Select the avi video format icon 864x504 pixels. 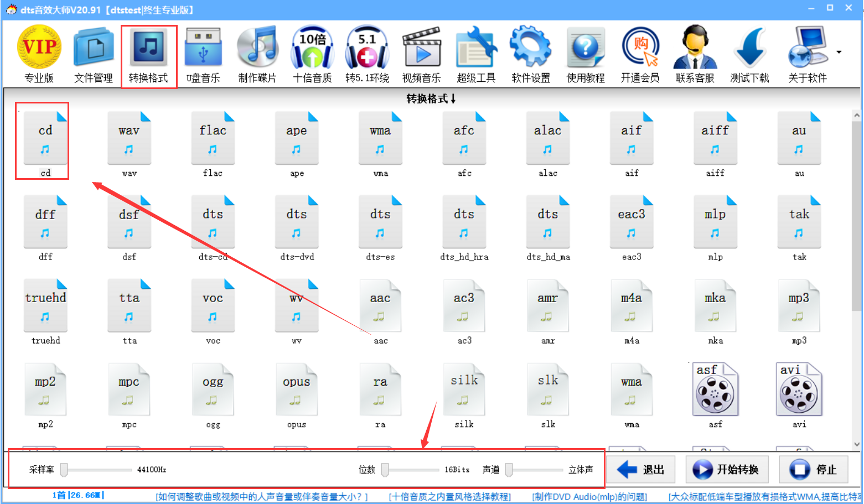click(x=799, y=395)
